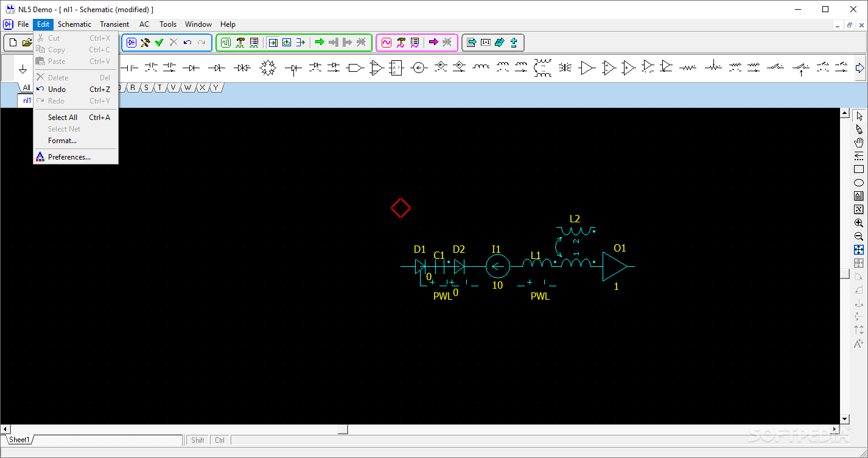Image resolution: width=868 pixels, height=458 pixels.
Task: Click the fit to screen icon
Action: [x=859, y=250]
